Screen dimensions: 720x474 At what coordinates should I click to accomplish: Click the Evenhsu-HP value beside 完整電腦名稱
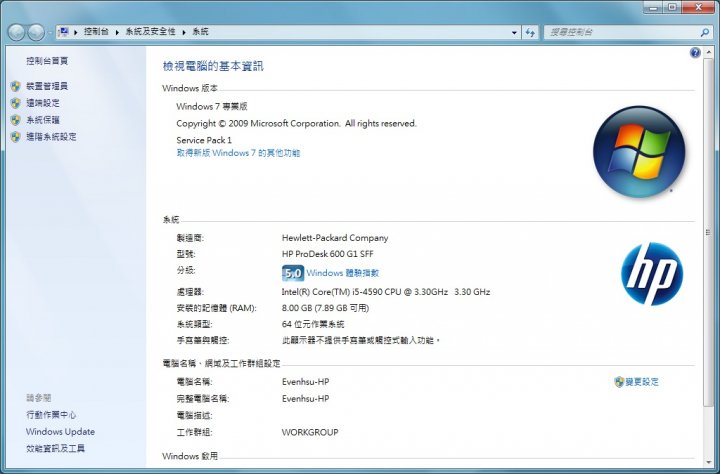tap(305, 399)
